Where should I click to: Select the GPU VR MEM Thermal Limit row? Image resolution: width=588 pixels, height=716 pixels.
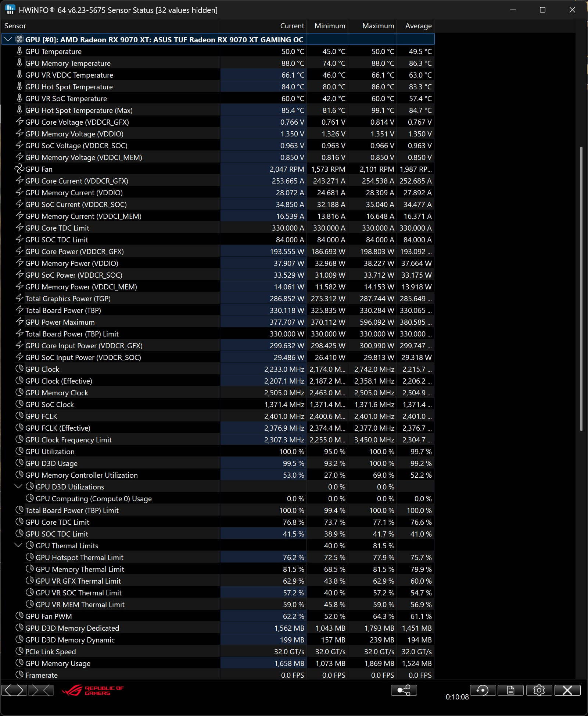217,604
